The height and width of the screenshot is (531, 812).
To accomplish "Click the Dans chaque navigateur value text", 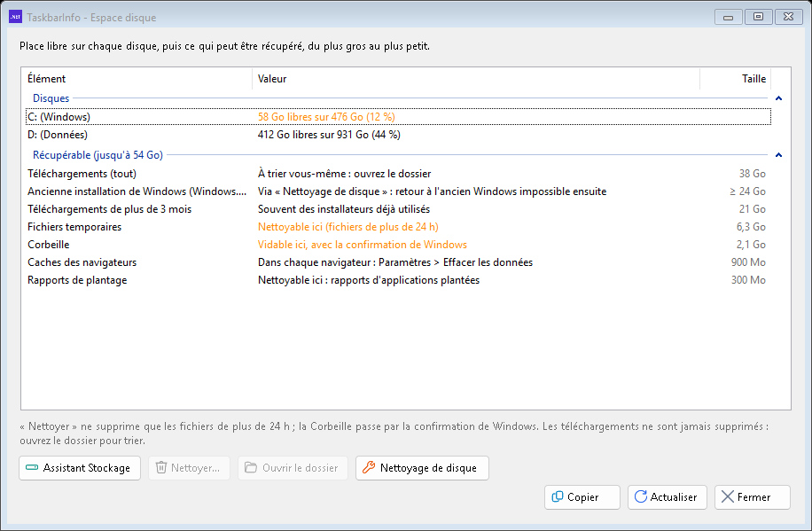I will click(x=395, y=262).
